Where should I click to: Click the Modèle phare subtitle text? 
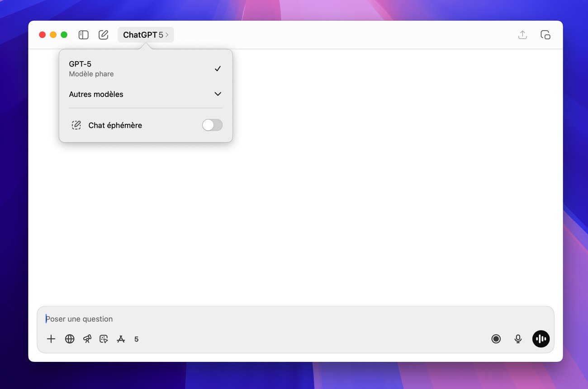[x=91, y=74]
